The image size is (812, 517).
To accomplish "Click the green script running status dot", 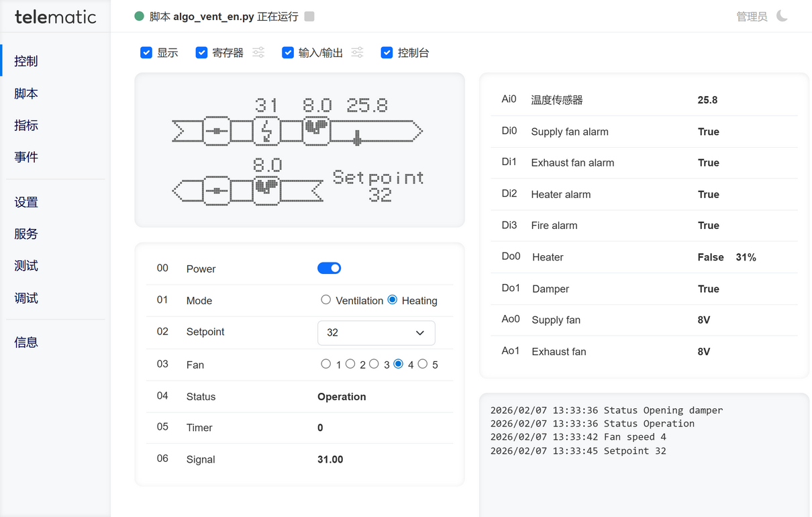I will 140,16.
